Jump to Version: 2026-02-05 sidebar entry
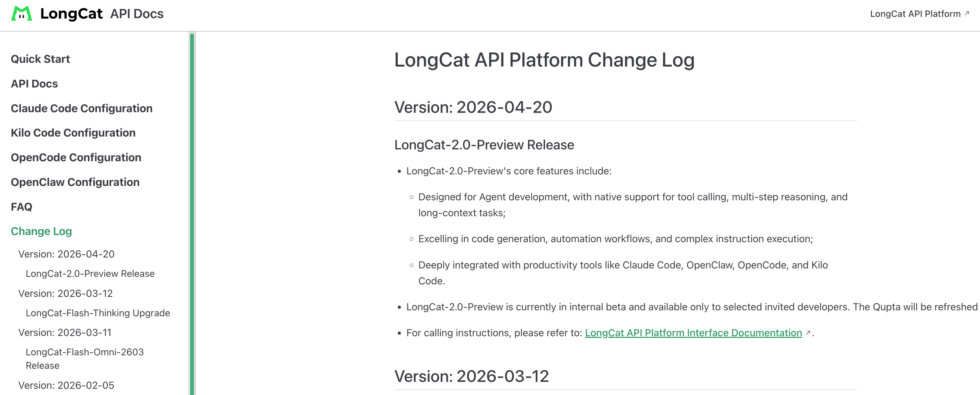Image resolution: width=980 pixels, height=395 pixels. (66, 385)
